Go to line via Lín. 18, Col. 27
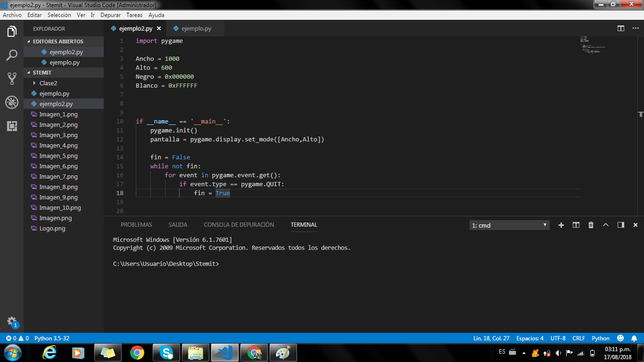 click(x=491, y=338)
